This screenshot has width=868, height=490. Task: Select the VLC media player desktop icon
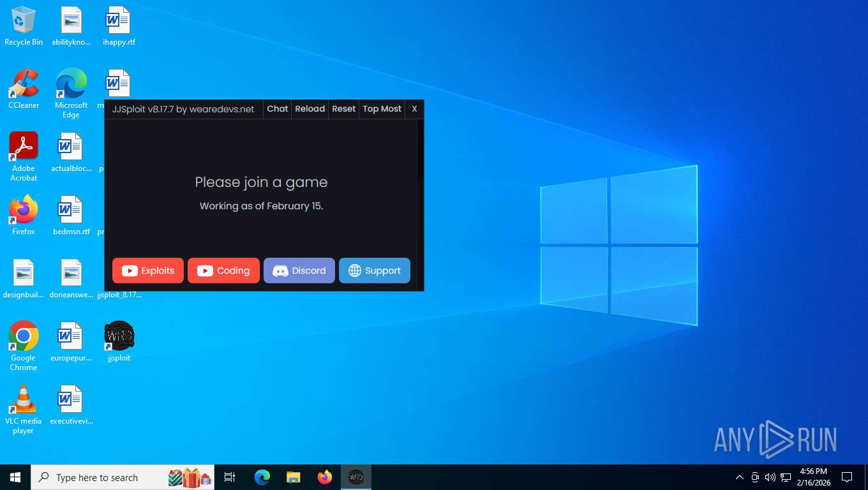tap(24, 409)
